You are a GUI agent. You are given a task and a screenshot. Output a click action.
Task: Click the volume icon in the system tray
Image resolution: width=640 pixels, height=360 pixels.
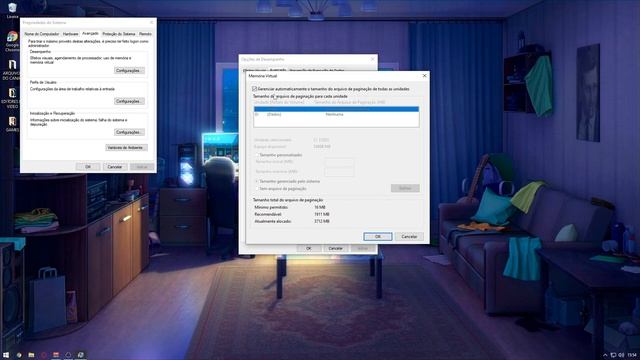pyautogui.click(x=622, y=355)
